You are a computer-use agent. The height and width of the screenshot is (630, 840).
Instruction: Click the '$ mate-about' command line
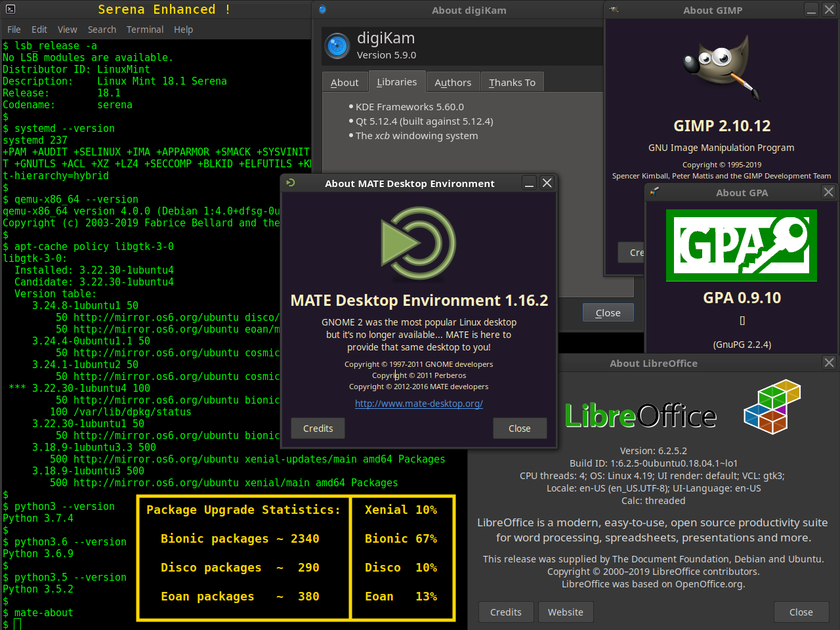coord(38,613)
